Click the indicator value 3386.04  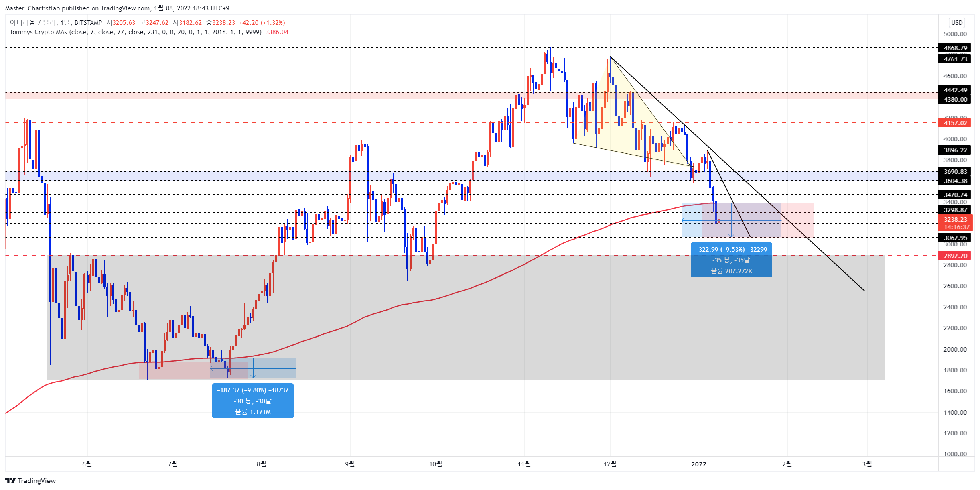[x=277, y=32]
